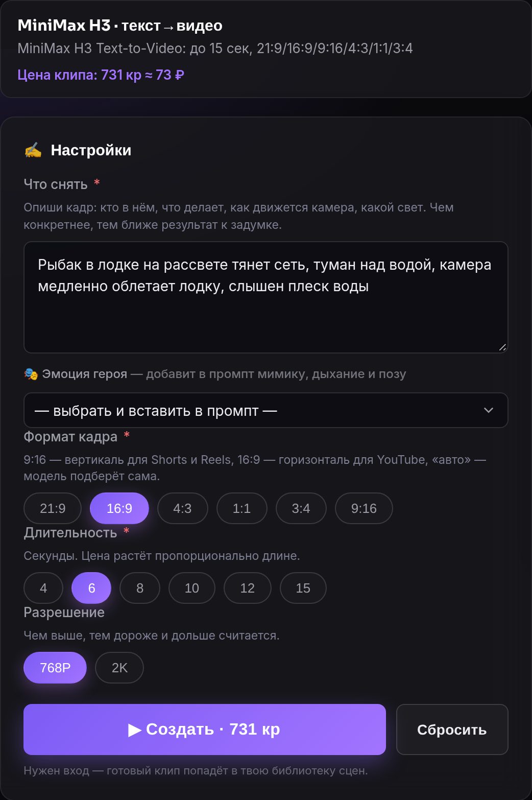Viewport: 532px width, 800px height.
Task: Select the 16:9 frame format
Action: (119, 508)
